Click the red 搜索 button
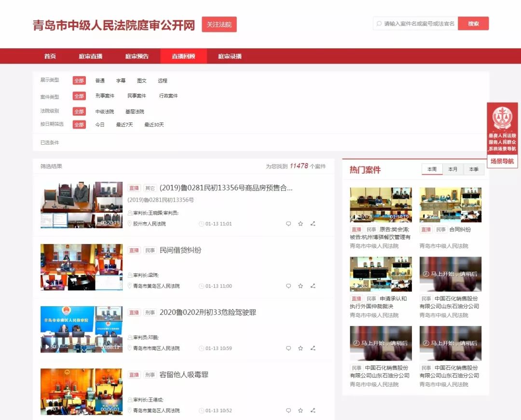The image size is (521, 420). pos(473,24)
